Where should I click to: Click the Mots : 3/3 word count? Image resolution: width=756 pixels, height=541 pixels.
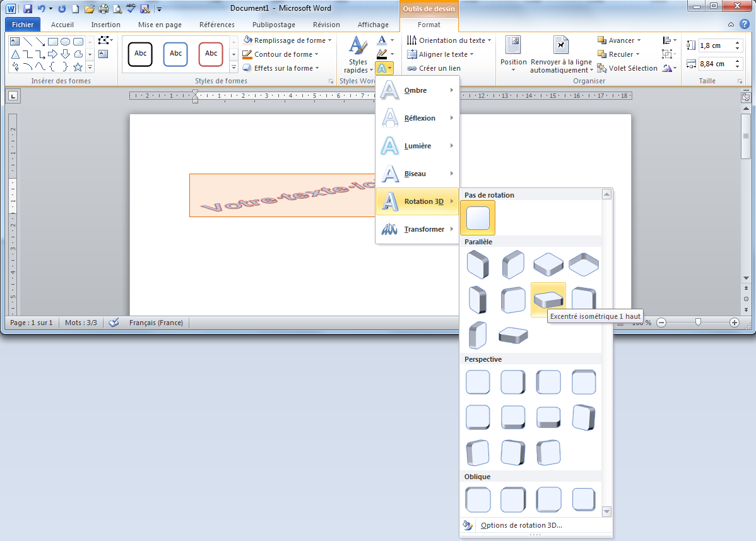pos(81,323)
